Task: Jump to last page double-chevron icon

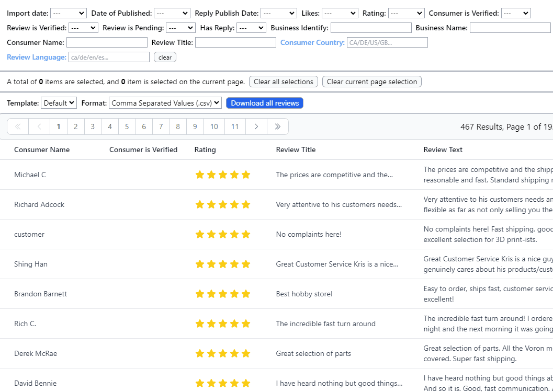Action: pyautogui.click(x=277, y=126)
